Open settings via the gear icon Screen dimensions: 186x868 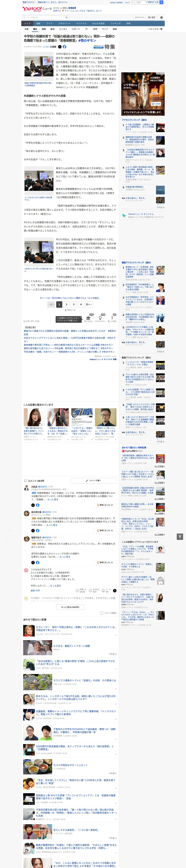tap(161, 18)
